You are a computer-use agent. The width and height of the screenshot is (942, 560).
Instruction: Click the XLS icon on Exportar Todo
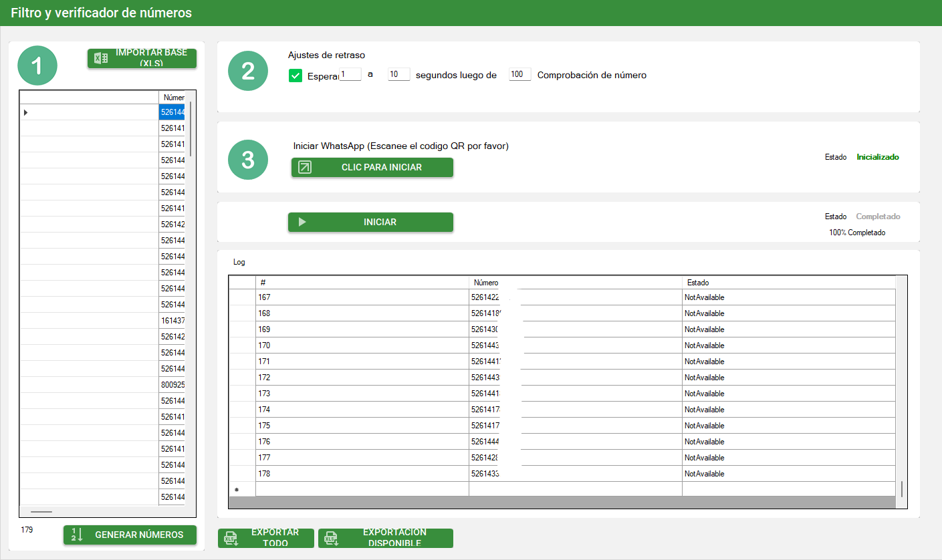pyautogui.click(x=231, y=539)
